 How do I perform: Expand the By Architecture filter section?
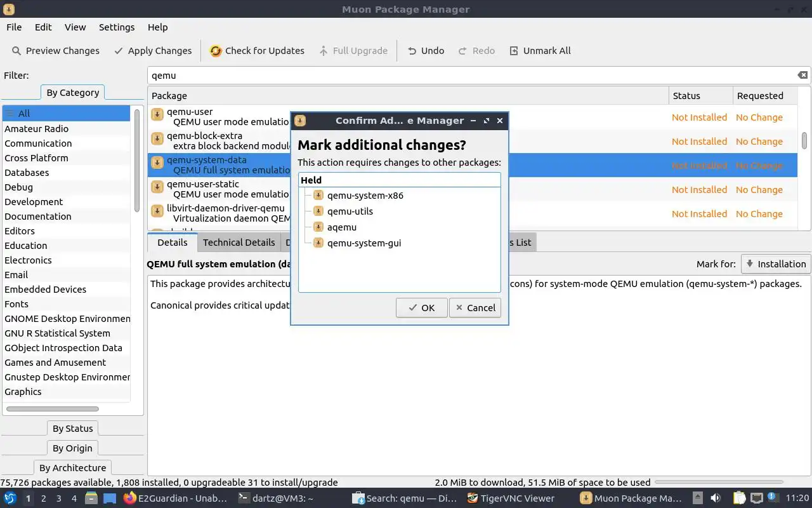tap(73, 468)
